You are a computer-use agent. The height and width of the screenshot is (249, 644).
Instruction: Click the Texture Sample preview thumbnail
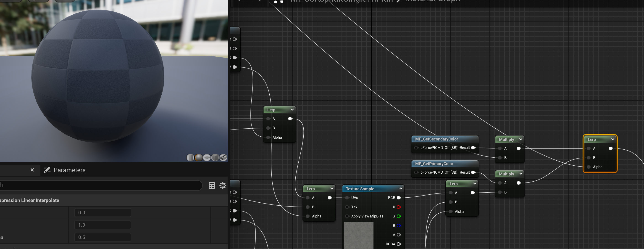358,235
